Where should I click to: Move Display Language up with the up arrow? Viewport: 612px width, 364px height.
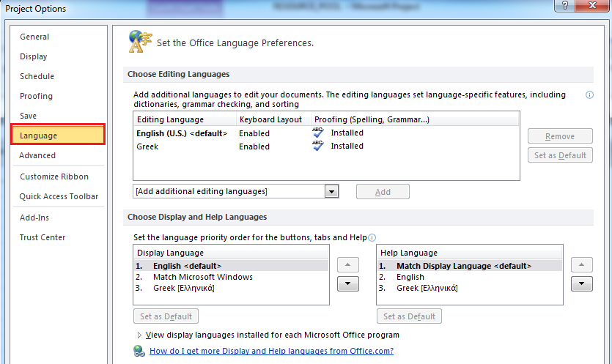click(347, 265)
